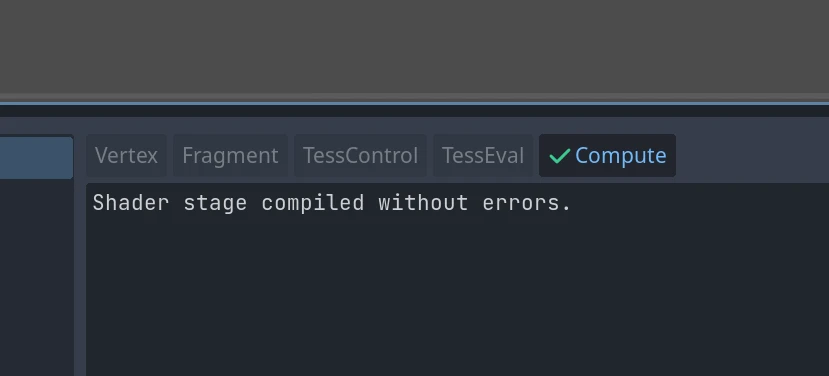This screenshot has width=829, height=376.
Task: Click the green checkmark on the Compute tab
Action: pyautogui.click(x=559, y=156)
